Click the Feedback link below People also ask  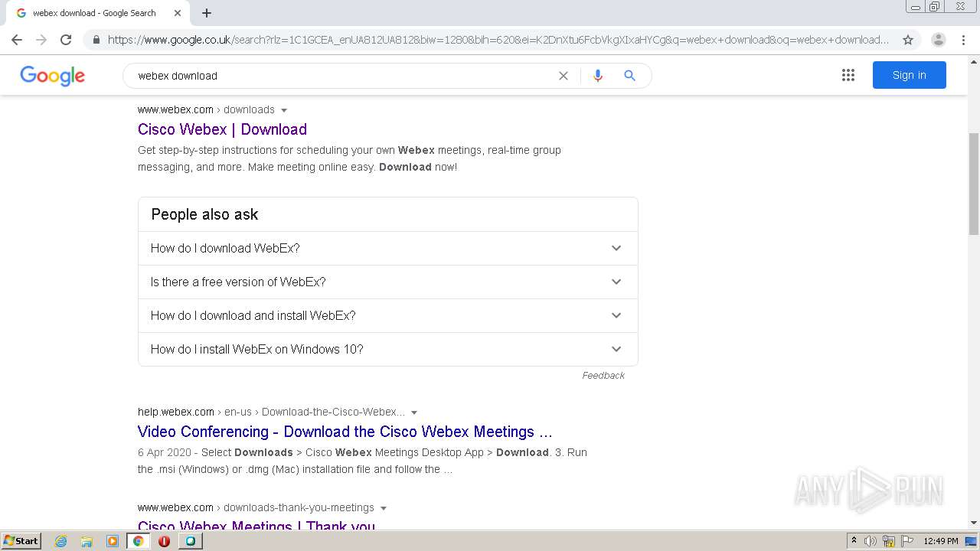click(603, 375)
